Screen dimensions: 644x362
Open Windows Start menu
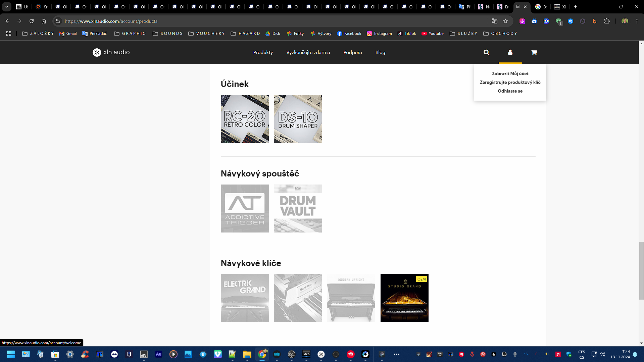(x=11, y=354)
